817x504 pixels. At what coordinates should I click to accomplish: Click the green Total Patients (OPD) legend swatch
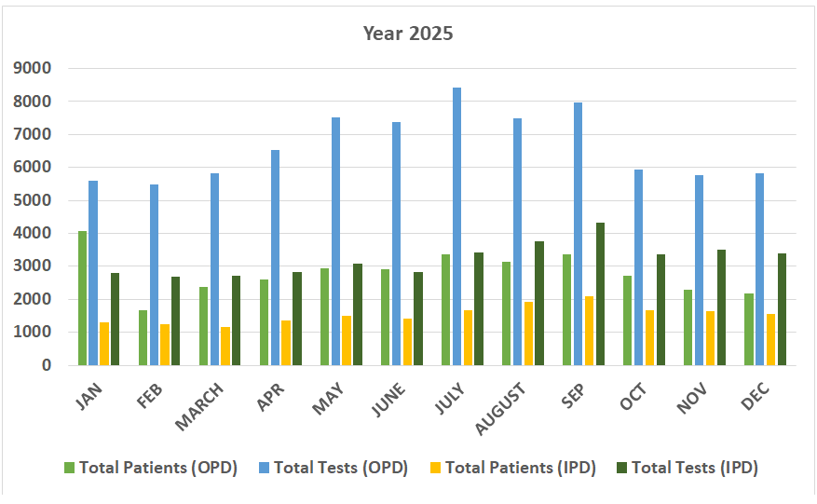point(70,469)
